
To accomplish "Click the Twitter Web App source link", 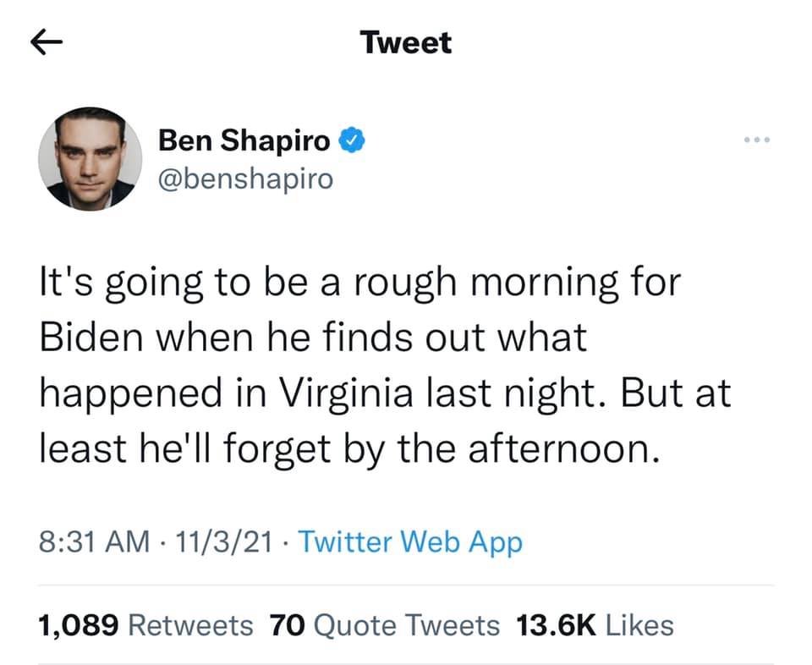I will point(410,541).
